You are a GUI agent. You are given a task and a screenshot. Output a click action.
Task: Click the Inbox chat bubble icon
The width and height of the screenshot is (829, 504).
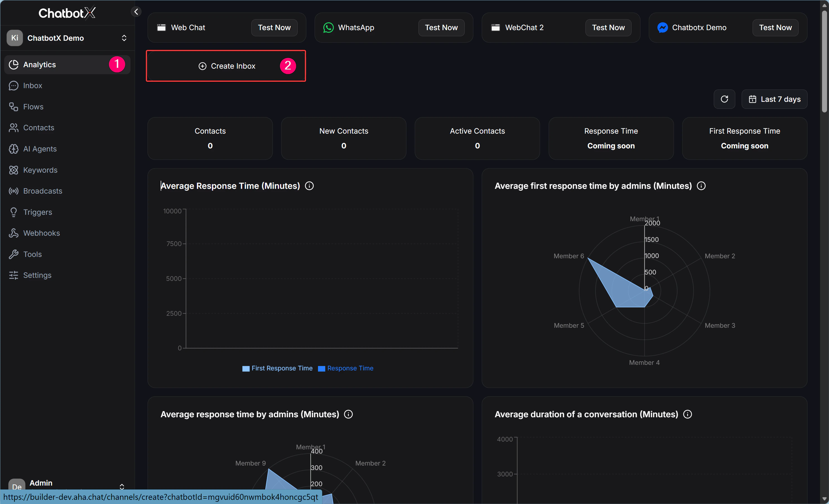point(13,85)
